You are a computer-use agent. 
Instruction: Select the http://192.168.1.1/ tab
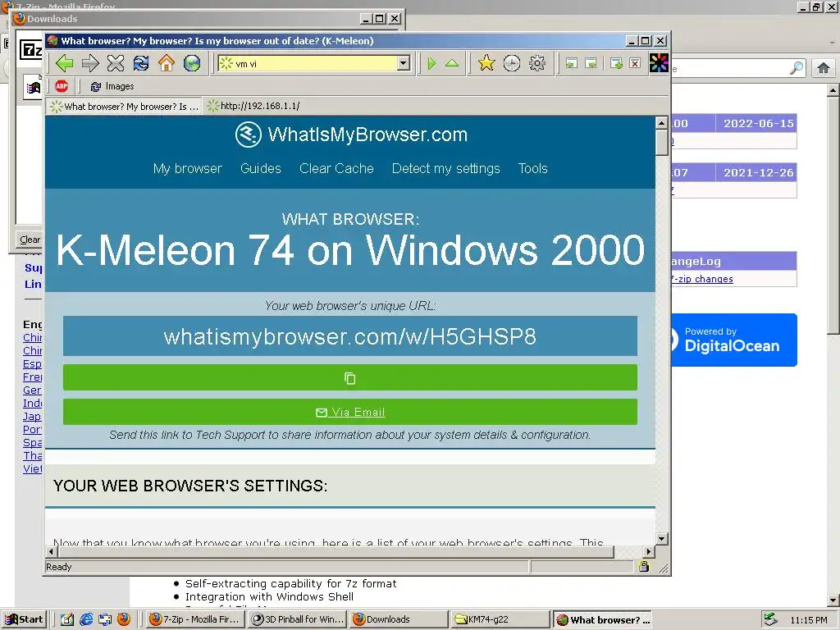pyautogui.click(x=253, y=106)
